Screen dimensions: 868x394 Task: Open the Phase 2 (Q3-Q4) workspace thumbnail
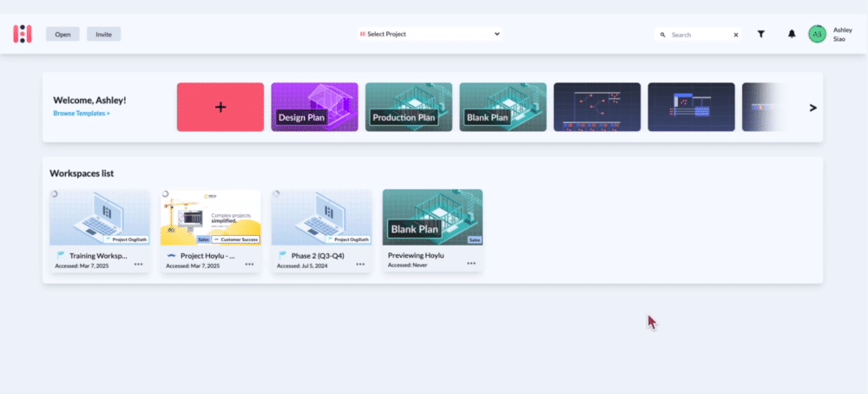pos(322,217)
